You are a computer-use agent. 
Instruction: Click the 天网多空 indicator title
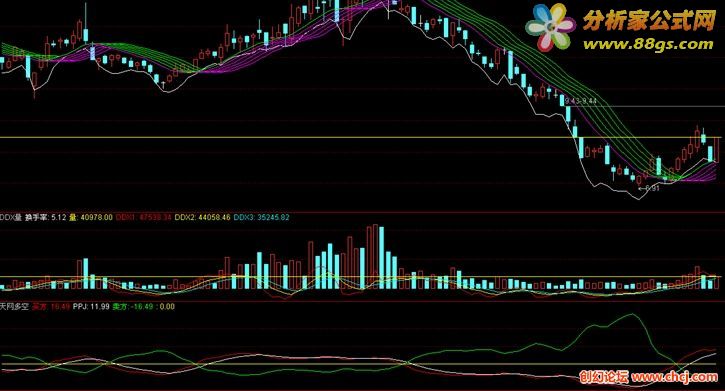(14, 306)
